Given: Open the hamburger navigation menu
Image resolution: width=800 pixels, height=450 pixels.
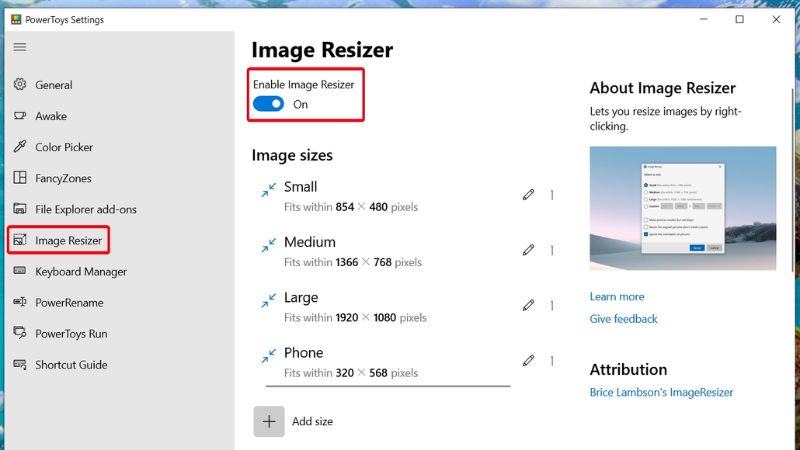Looking at the screenshot, I should coord(20,47).
